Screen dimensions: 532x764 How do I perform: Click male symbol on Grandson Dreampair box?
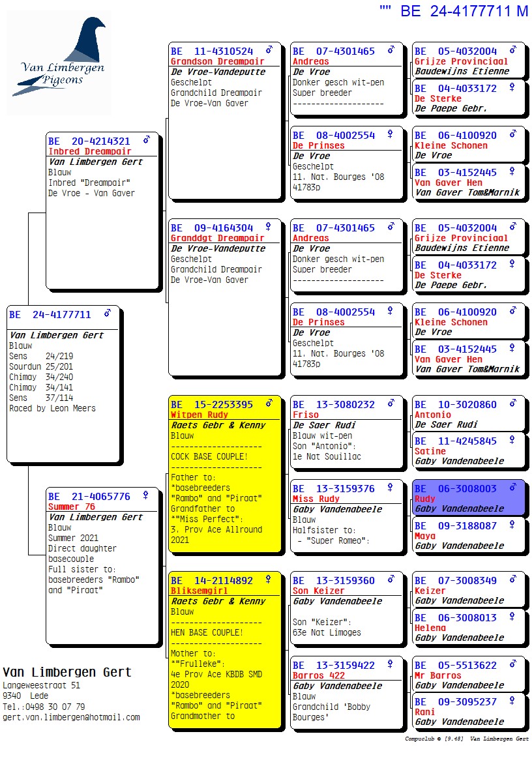[x=269, y=50]
